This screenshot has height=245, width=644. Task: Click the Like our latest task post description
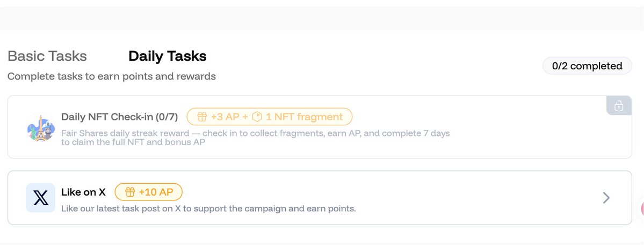pos(208,208)
